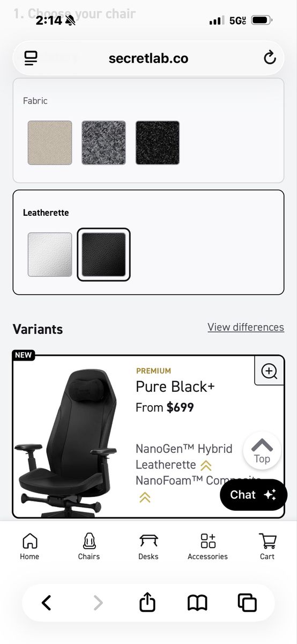This screenshot has width=297, height=644.
Task: Select the black leatherette swatch
Action: tap(103, 254)
